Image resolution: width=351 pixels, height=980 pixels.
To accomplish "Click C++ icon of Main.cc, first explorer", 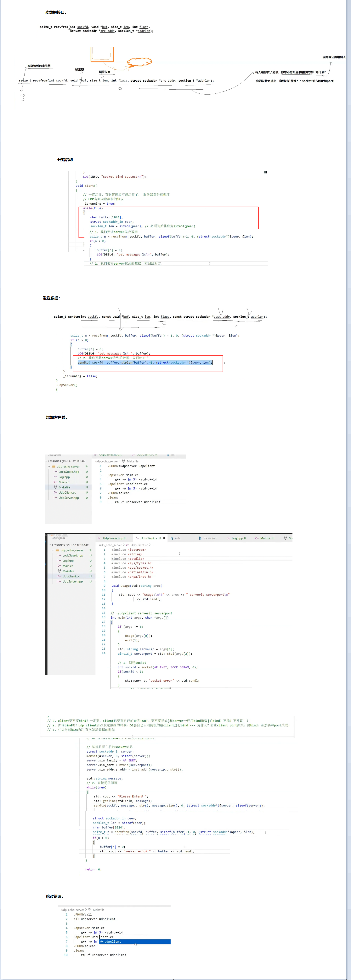I will point(55,482).
